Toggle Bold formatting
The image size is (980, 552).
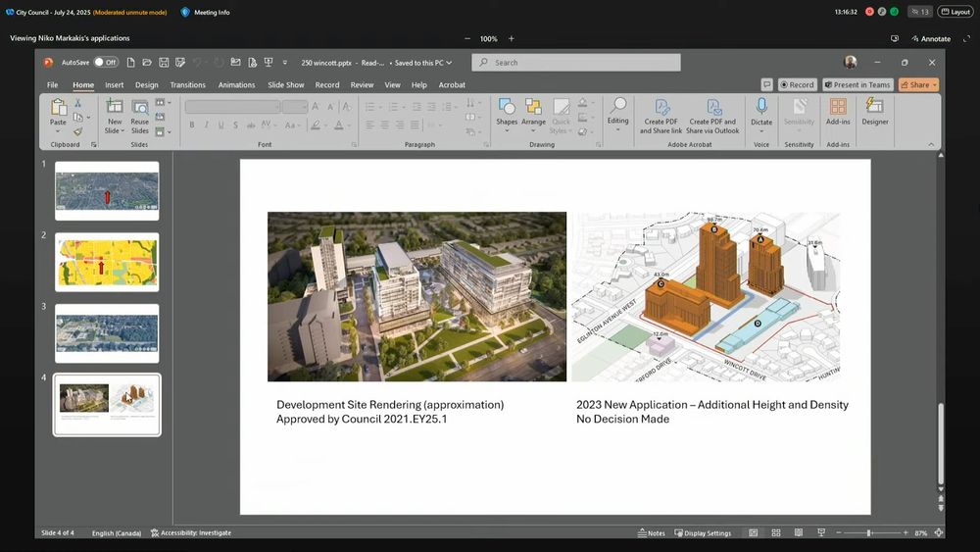click(192, 125)
